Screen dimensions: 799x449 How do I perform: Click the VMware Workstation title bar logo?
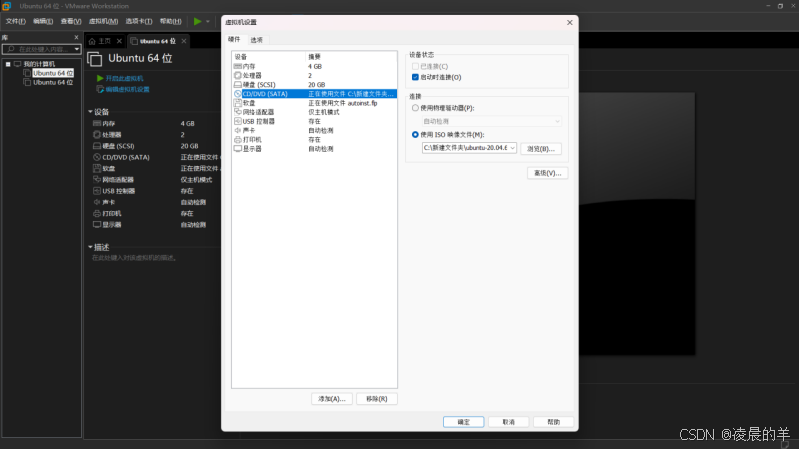[7, 6]
